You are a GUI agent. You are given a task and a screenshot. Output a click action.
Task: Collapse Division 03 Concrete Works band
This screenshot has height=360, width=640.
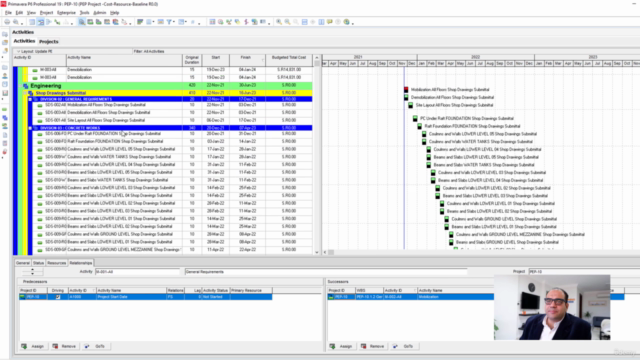[30, 128]
